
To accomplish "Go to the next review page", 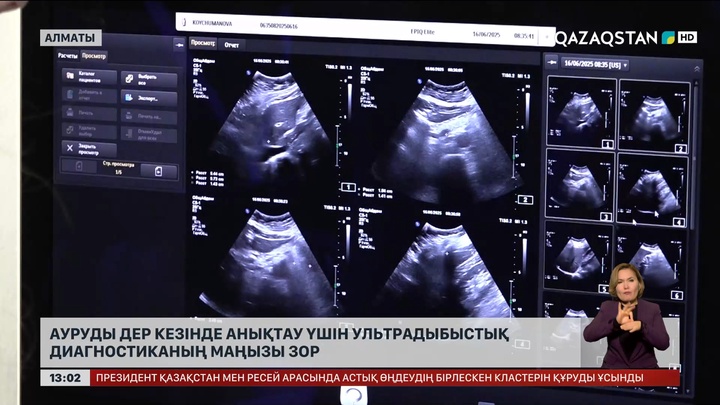I will pyautogui.click(x=158, y=171).
